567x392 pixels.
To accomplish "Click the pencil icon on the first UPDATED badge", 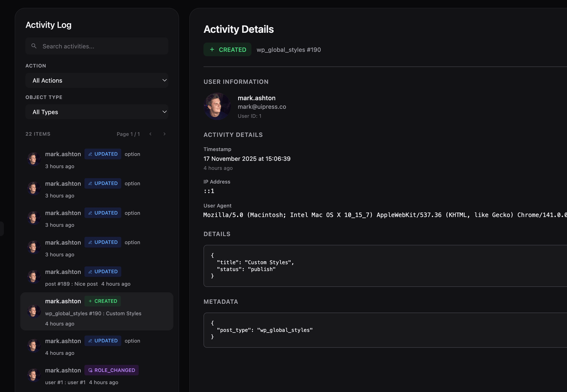I will 90,154.
